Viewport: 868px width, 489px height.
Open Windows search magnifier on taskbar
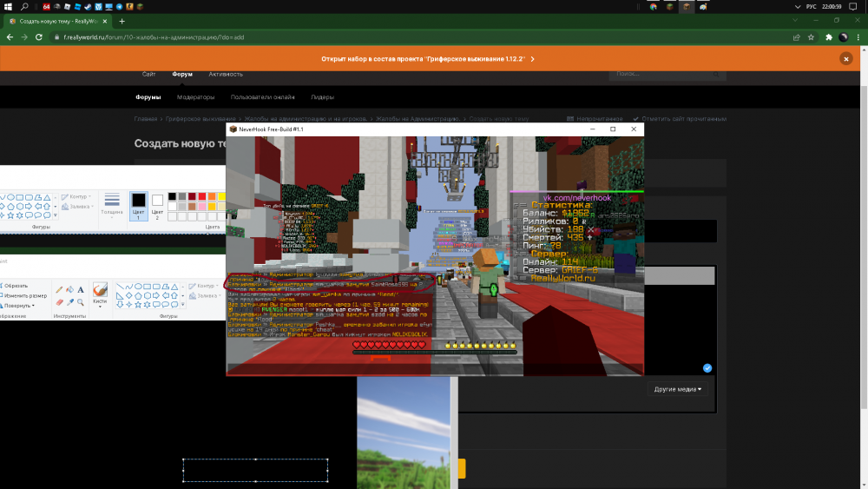(x=24, y=7)
